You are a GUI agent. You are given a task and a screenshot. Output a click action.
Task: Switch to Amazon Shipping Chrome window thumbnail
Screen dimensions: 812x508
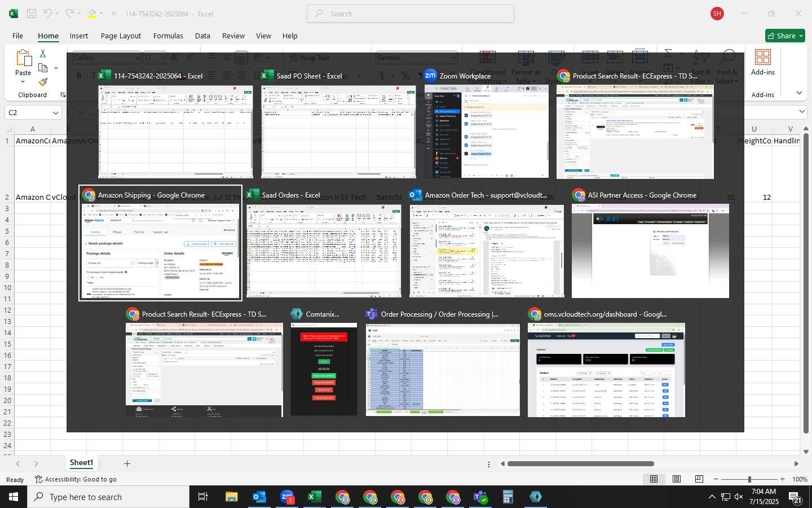coord(160,243)
